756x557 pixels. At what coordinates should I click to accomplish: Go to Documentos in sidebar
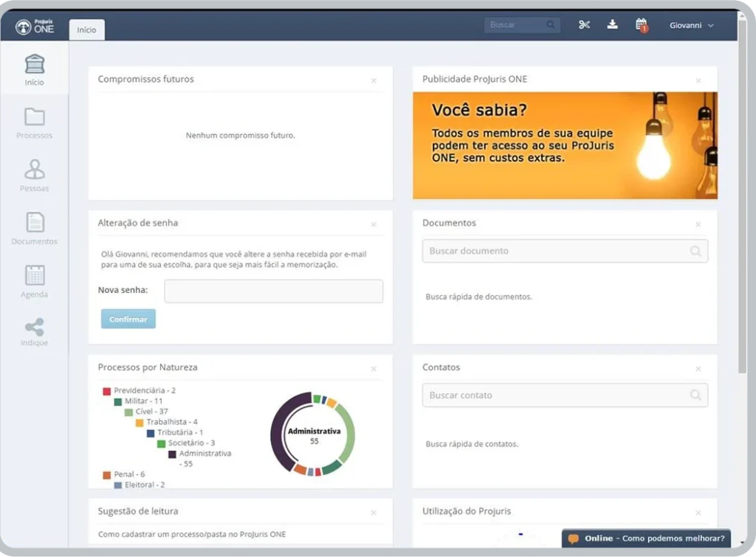pos(34,229)
